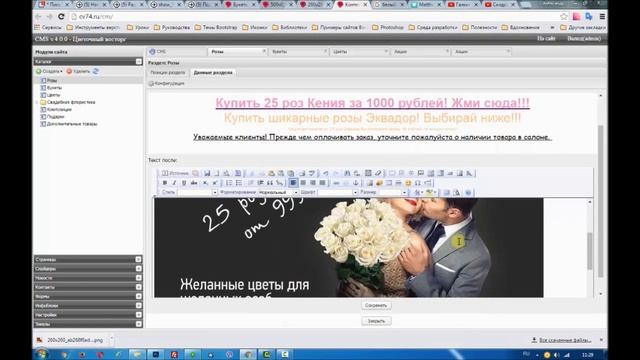Apply Italic formatting in the editor

[x=174, y=182]
